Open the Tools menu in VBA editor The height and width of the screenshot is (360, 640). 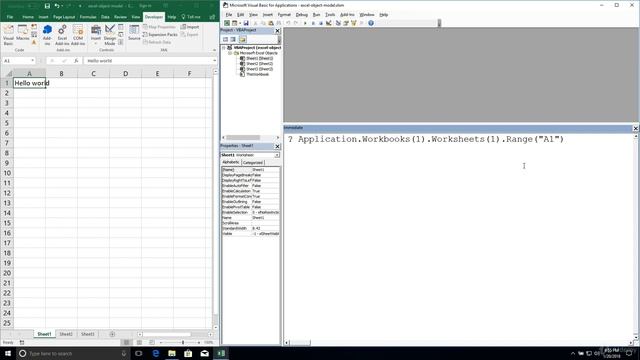[330, 15]
